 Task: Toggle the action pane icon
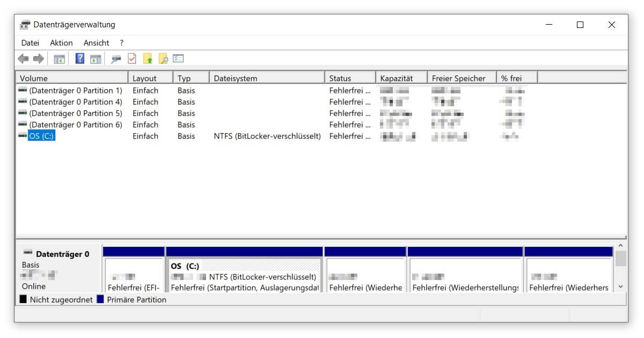[x=96, y=58]
